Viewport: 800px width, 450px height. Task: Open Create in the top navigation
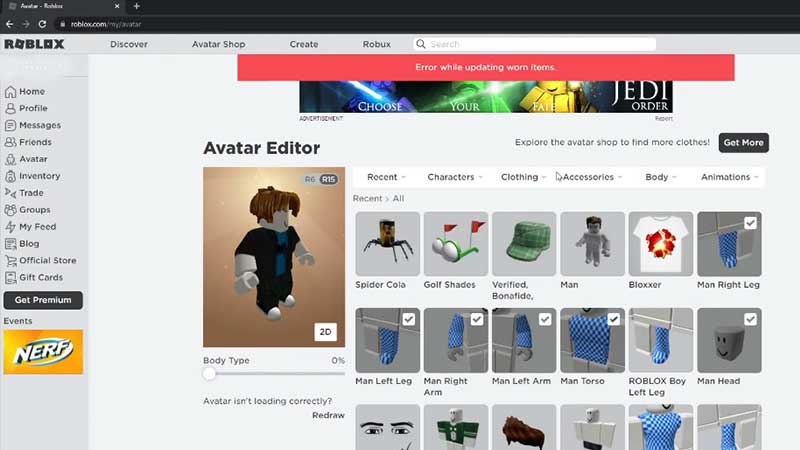pyautogui.click(x=304, y=44)
